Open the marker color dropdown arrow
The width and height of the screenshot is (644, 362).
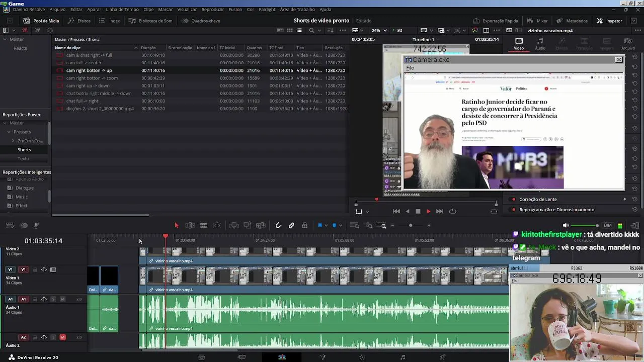tap(340, 226)
